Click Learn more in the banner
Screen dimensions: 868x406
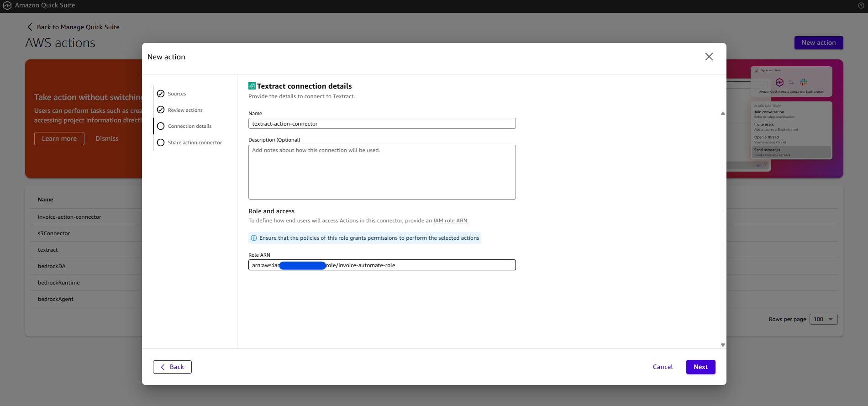click(59, 138)
